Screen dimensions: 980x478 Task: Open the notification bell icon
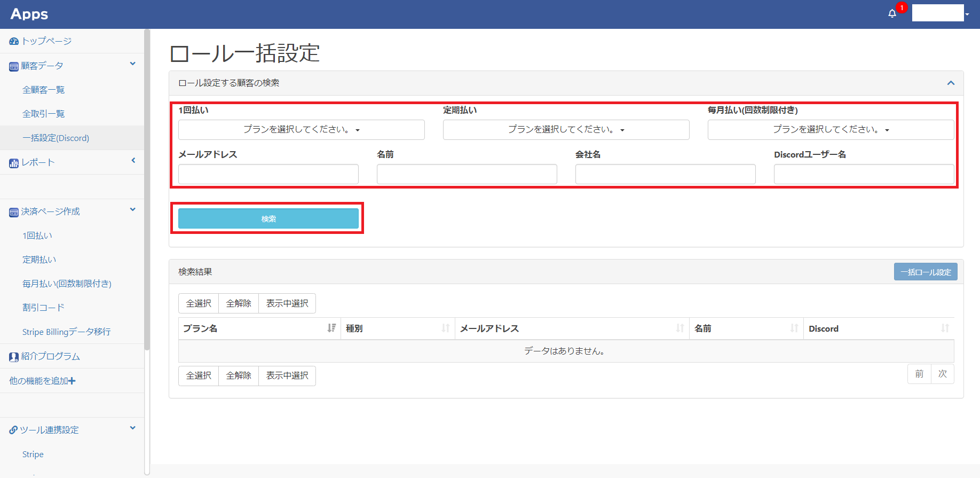[x=892, y=13]
